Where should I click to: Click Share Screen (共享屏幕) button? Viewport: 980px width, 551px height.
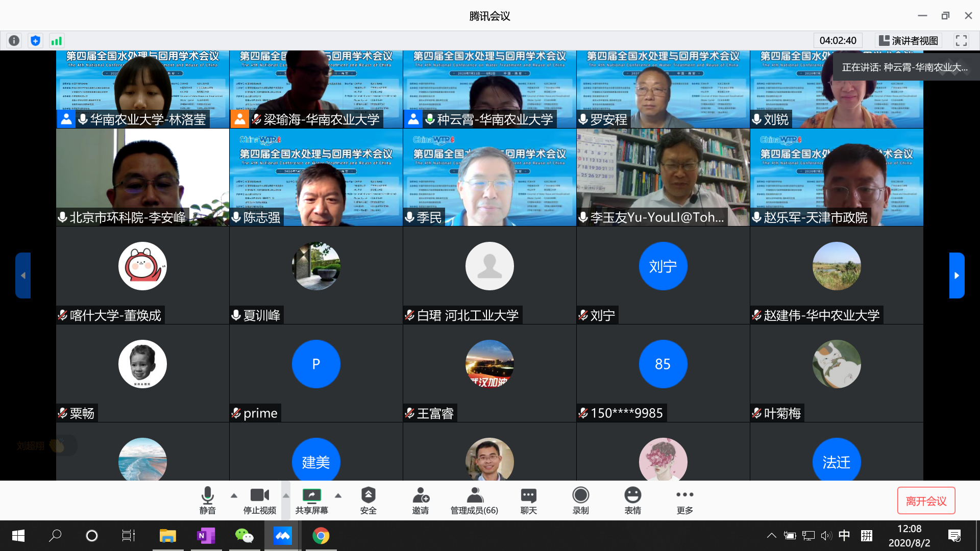point(311,500)
